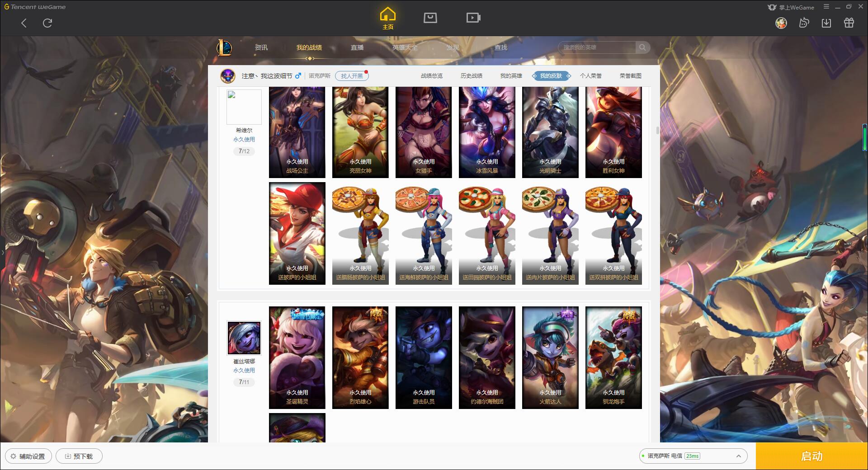The image size is (868, 470).
Task: Switch to the 我的战绩 tab
Action: click(x=309, y=47)
